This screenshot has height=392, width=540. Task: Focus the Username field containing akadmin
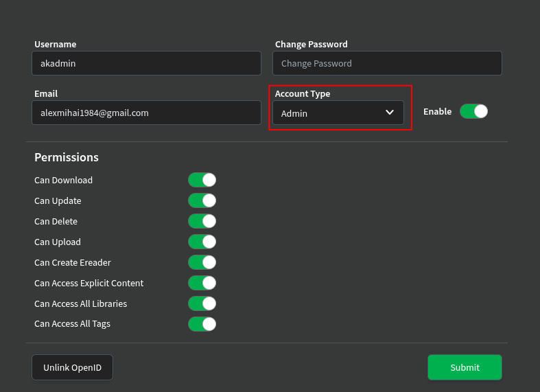pyautogui.click(x=146, y=63)
